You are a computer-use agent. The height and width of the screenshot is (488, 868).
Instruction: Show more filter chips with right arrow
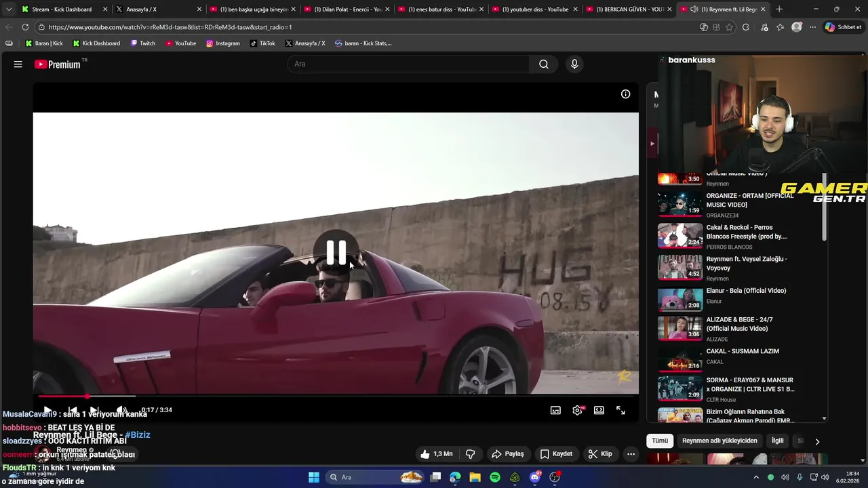click(817, 441)
